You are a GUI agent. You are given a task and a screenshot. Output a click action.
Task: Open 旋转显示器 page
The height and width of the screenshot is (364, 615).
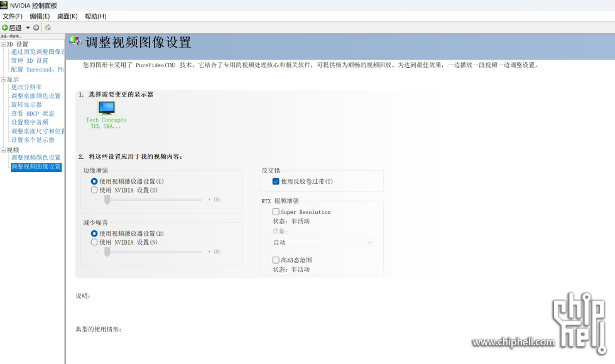tap(26, 105)
